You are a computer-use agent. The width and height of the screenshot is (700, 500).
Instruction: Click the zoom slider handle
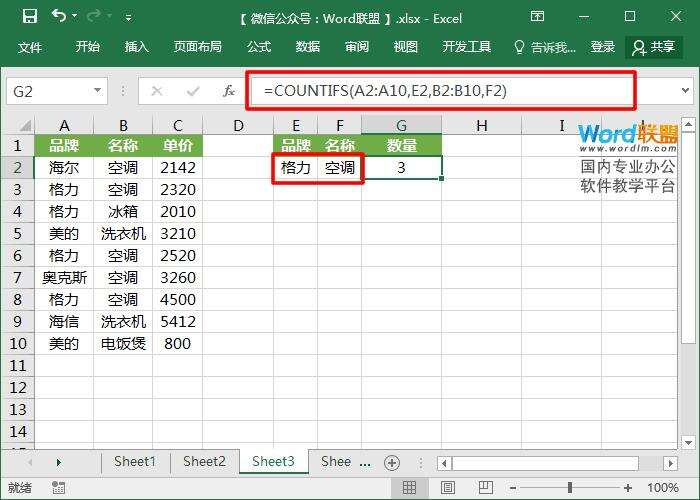pyautogui.click(x=570, y=488)
